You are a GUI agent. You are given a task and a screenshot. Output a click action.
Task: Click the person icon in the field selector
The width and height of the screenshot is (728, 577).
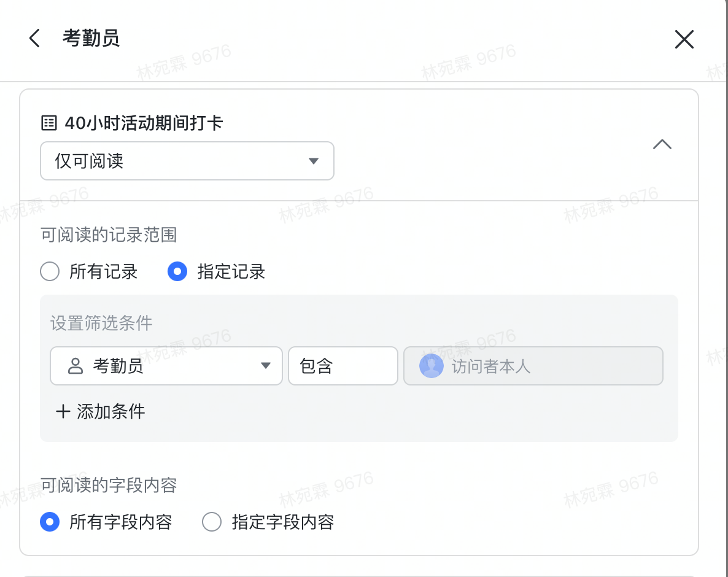75,366
